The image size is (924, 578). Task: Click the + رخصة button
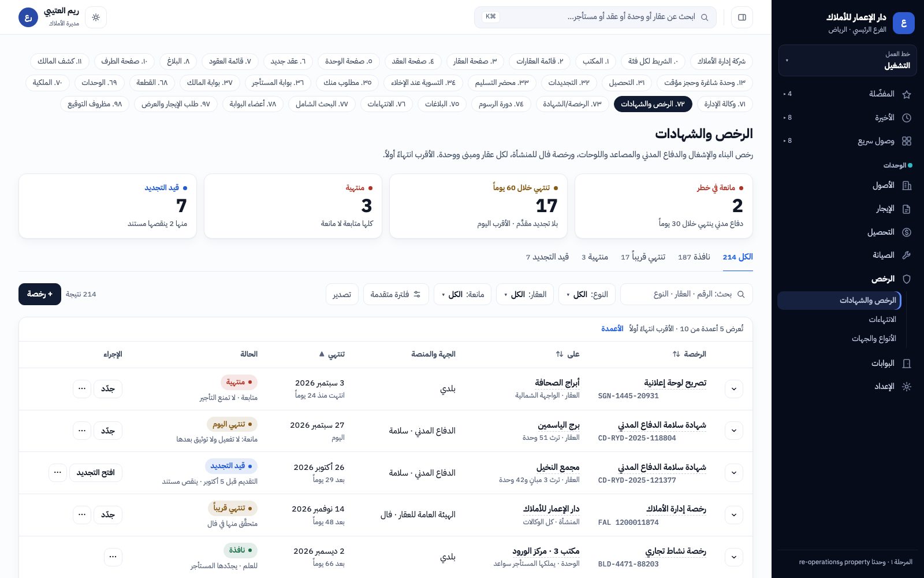(40, 294)
